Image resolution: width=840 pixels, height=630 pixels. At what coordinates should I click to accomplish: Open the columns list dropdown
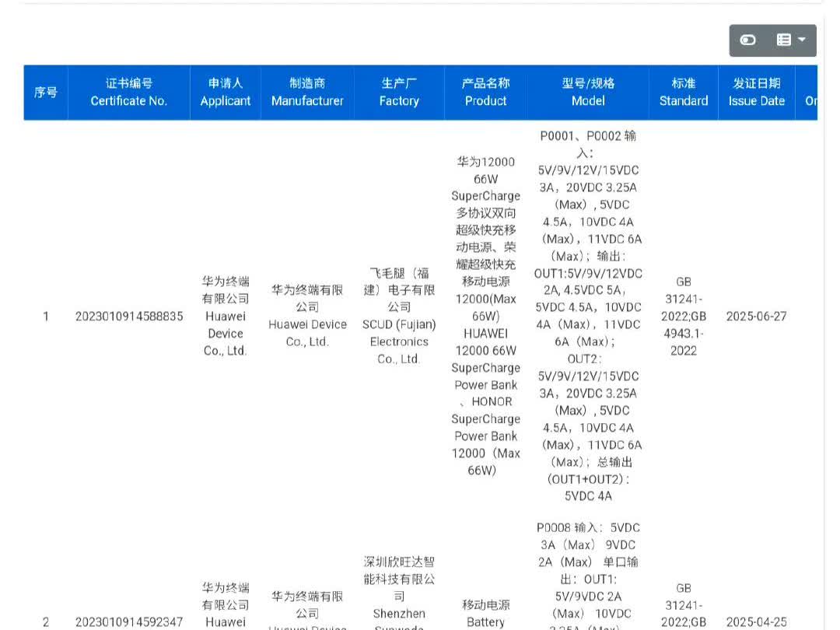(791, 40)
